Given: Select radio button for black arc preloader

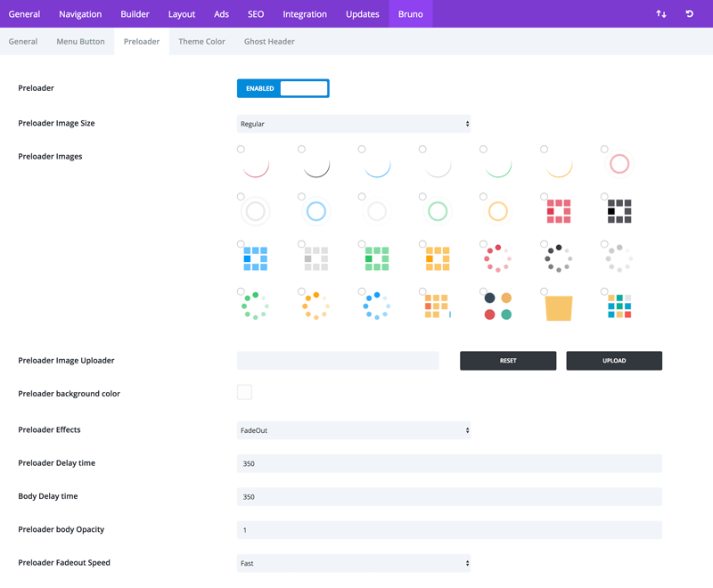Looking at the screenshot, I should pos(301,150).
